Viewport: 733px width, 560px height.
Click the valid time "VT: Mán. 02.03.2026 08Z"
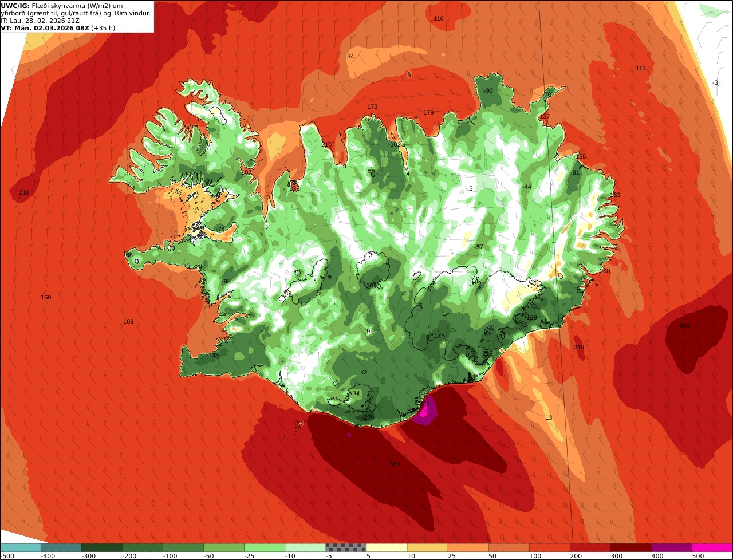(x=45, y=27)
